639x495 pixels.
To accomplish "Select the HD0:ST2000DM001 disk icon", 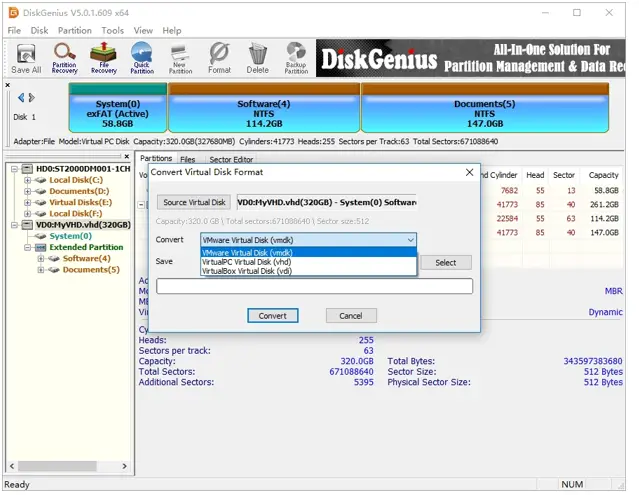I will [27, 169].
